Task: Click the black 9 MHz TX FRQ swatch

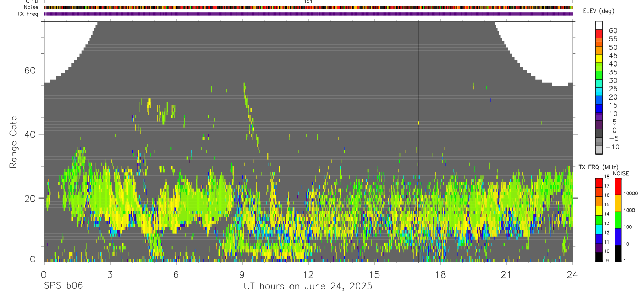Action: [x=599, y=257]
